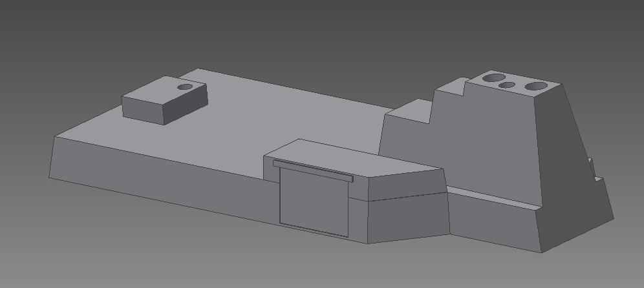Pick the small middle hole on the tower top

pos(508,85)
